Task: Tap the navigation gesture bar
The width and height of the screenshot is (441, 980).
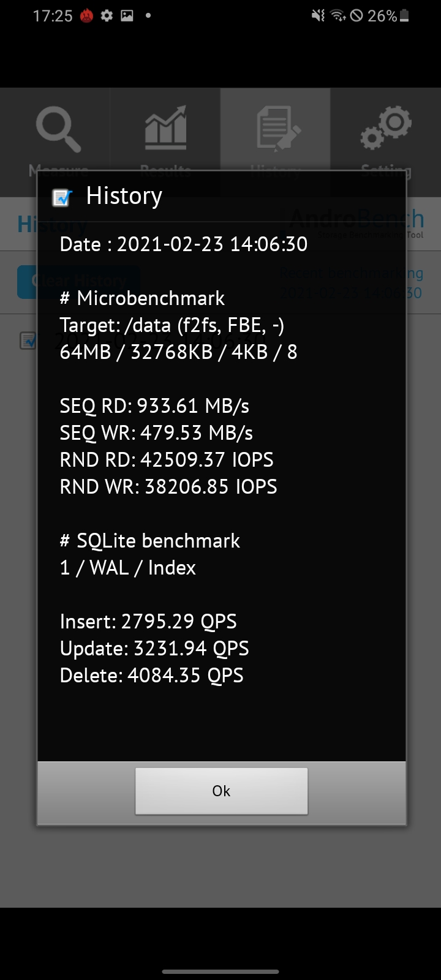Action: (221, 971)
